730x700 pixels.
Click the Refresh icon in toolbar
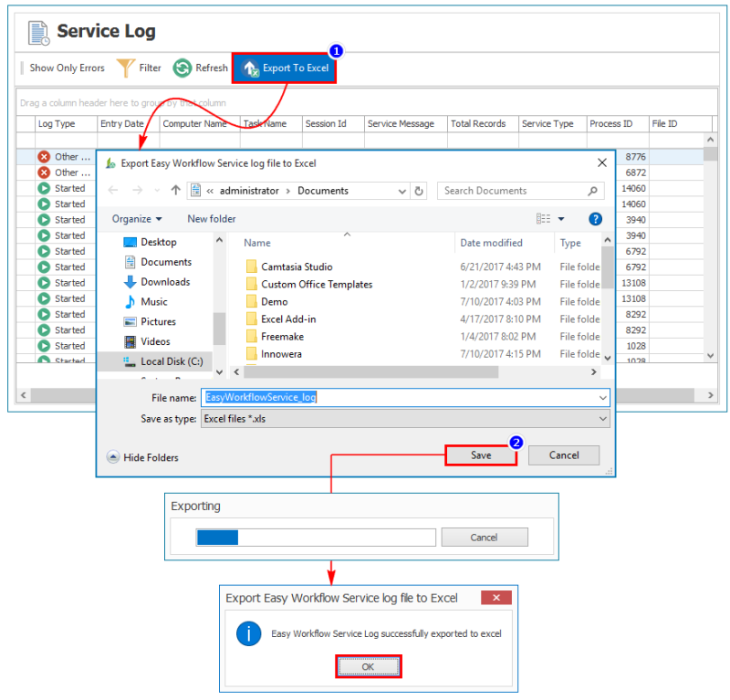click(x=182, y=68)
